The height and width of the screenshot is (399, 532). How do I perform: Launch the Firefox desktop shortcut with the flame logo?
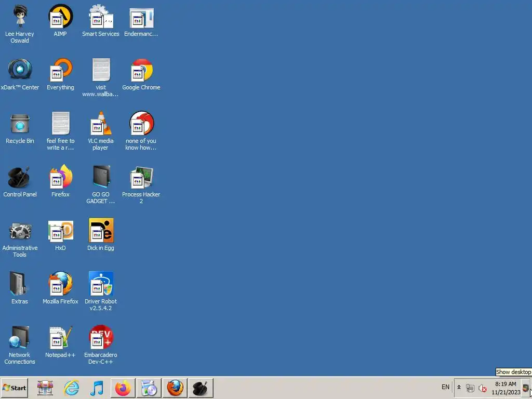60,181
